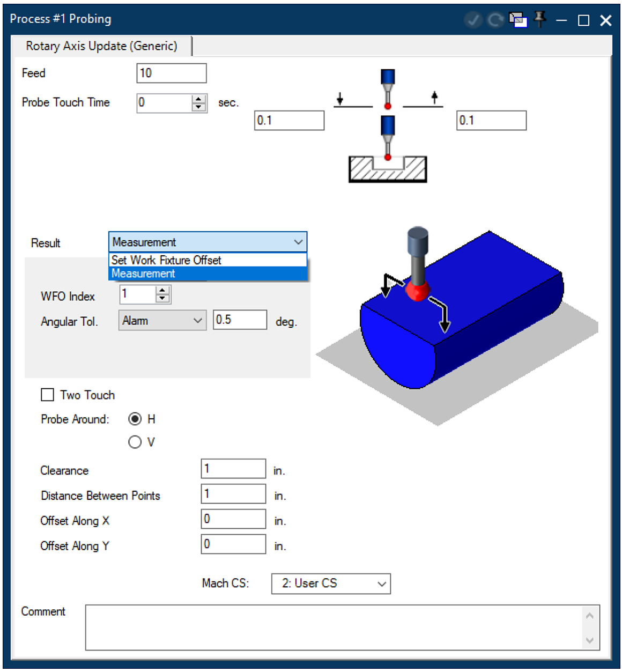Screen dimensions: 622x672
Task: Open the Rotary Axis Update (Generic) tab
Action: [x=101, y=46]
